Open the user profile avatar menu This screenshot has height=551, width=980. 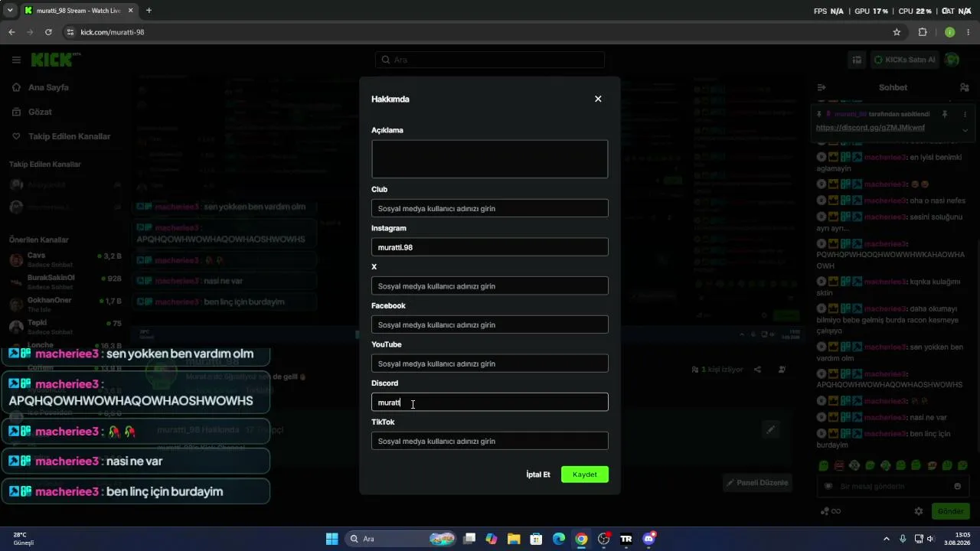pos(952,60)
